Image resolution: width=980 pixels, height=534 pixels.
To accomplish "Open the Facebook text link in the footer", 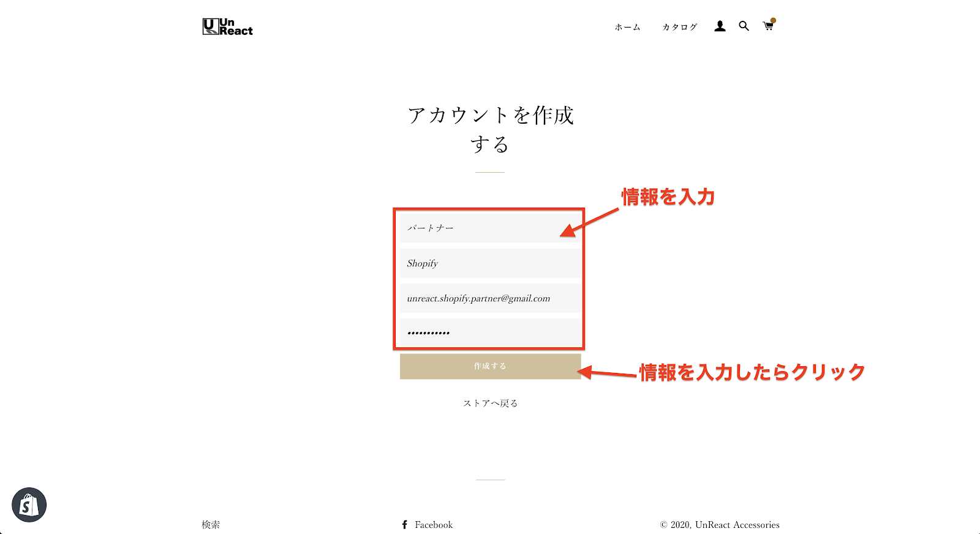I will click(434, 525).
